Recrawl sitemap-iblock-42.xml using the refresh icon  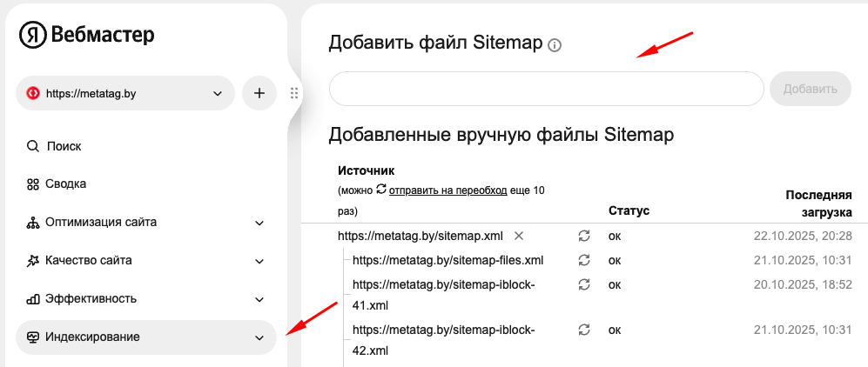click(x=584, y=330)
